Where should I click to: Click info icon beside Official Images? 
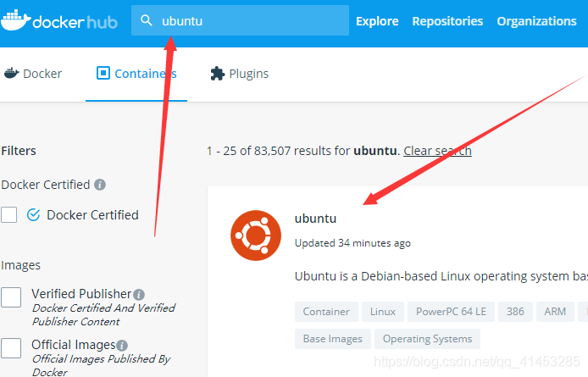[122, 345]
